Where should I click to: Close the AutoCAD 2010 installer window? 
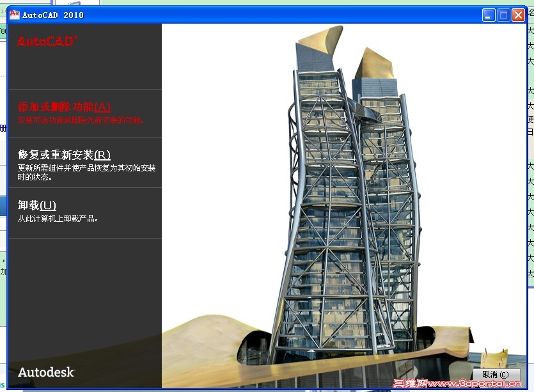tap(519, 15)
